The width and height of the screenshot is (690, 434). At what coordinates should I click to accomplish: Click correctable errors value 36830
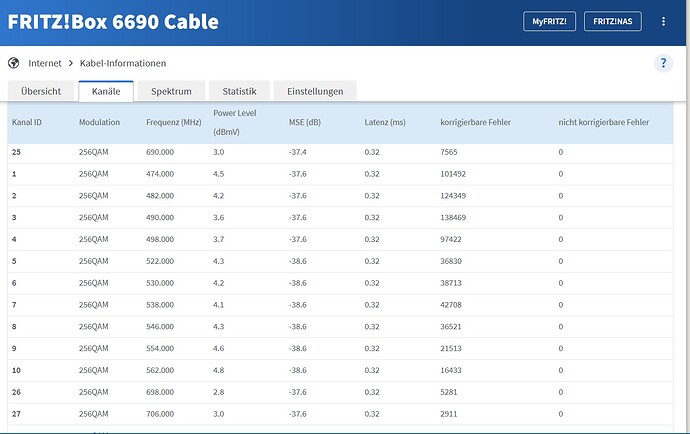[x=451, y=261]
